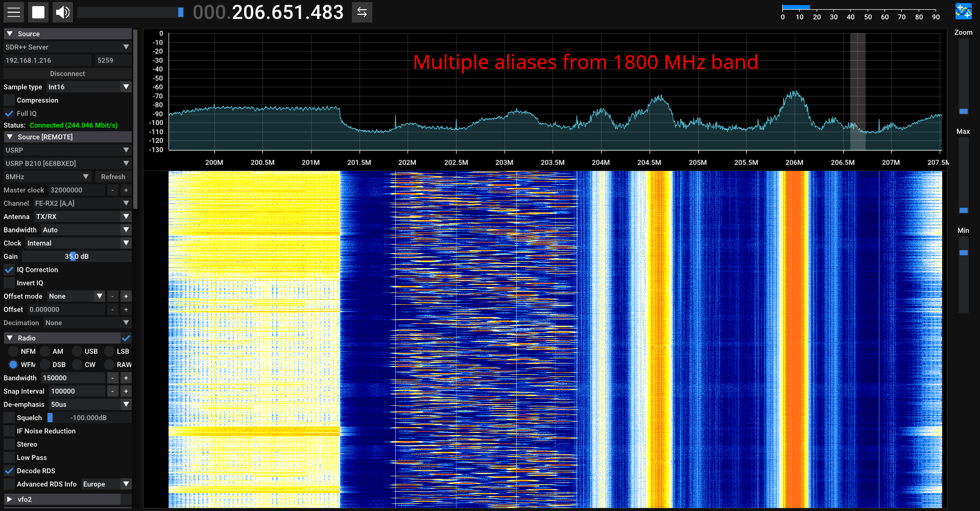The width and height of the screenshot is (980, 511).
Task: Decrease Master clock with the minus button
Action: [112, 190]
